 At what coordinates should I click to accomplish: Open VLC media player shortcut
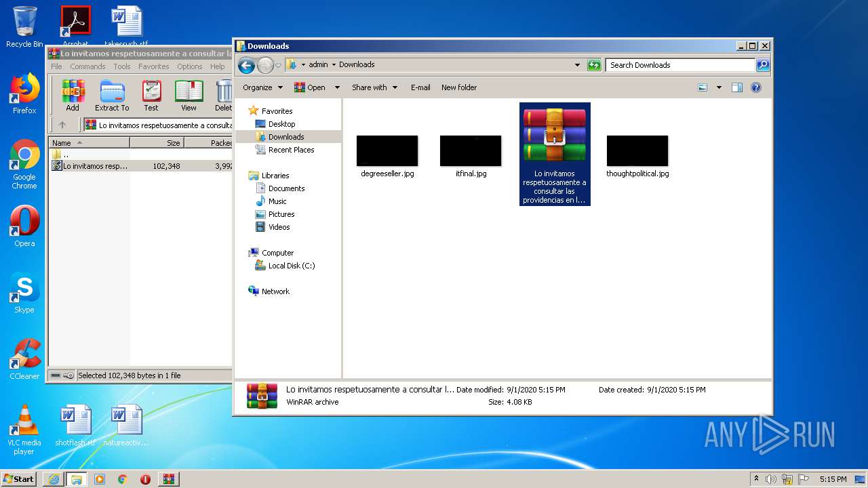click(x=24, y=430)
